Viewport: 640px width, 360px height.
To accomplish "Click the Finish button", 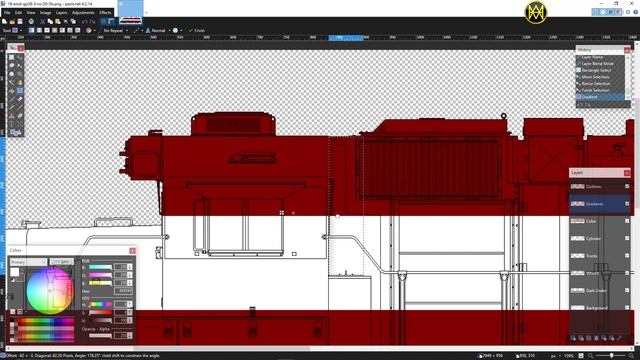I will click(x=197, y=30).
